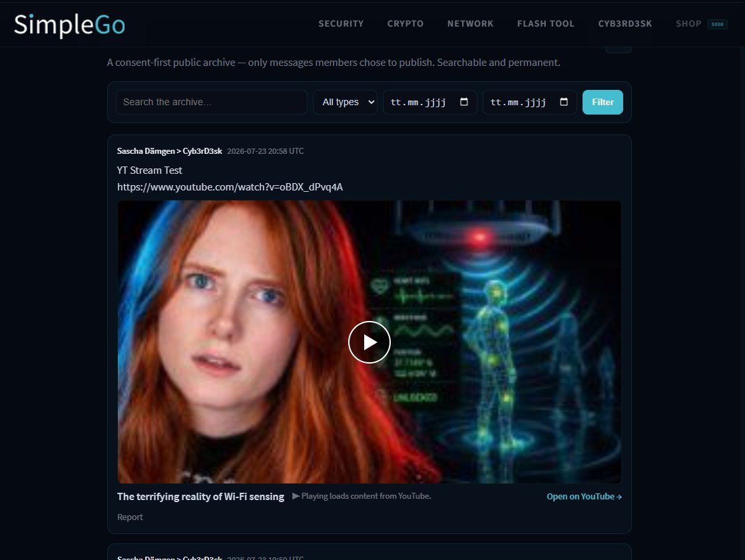
Task: Click the second tt.mm.jjjj date input
Action: (530, 102)
